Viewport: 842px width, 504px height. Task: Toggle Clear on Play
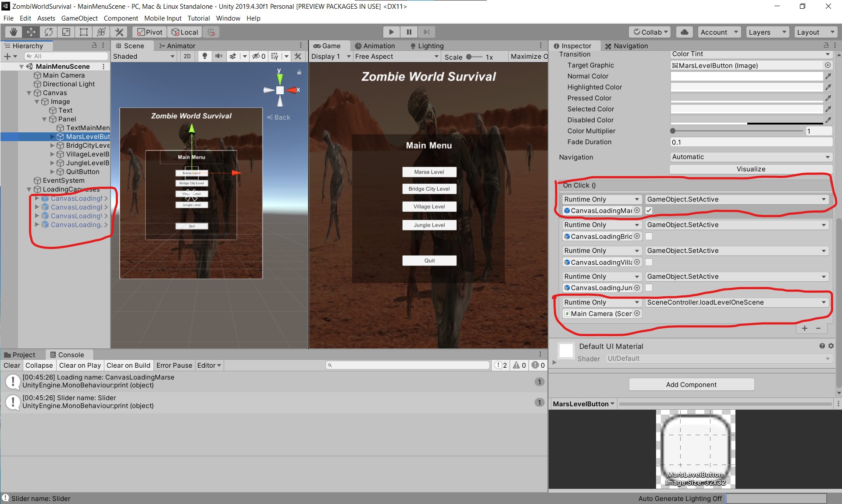(80, 366)
